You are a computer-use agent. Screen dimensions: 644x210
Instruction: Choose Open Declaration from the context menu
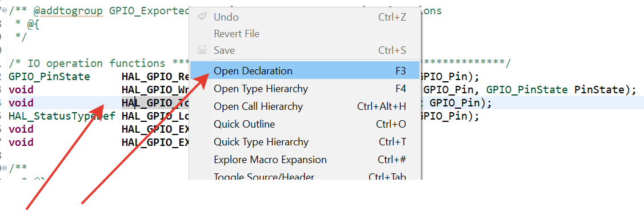305,71
